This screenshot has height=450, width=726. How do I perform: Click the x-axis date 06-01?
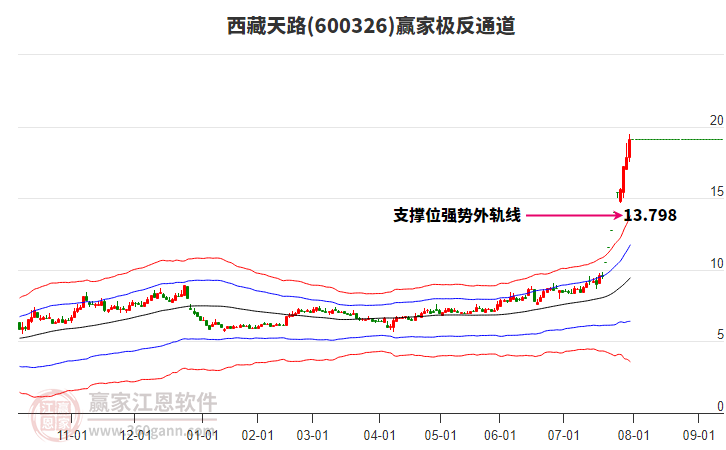pos(500,435)
